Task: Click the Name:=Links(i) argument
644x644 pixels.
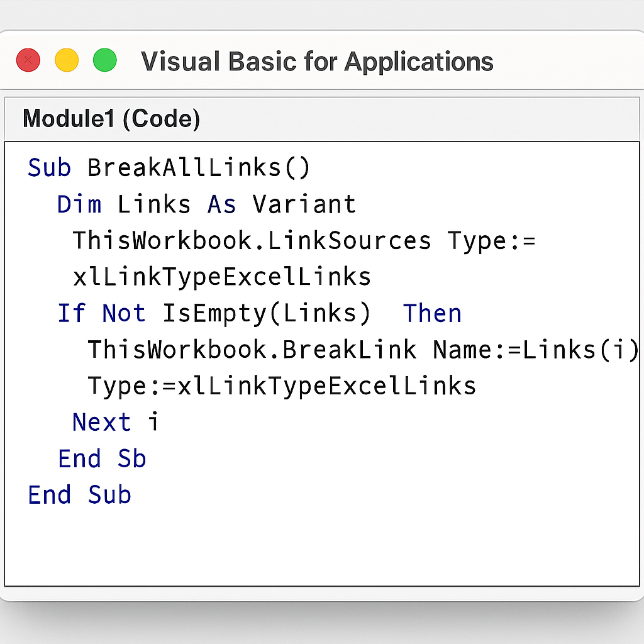Action: 535,350
